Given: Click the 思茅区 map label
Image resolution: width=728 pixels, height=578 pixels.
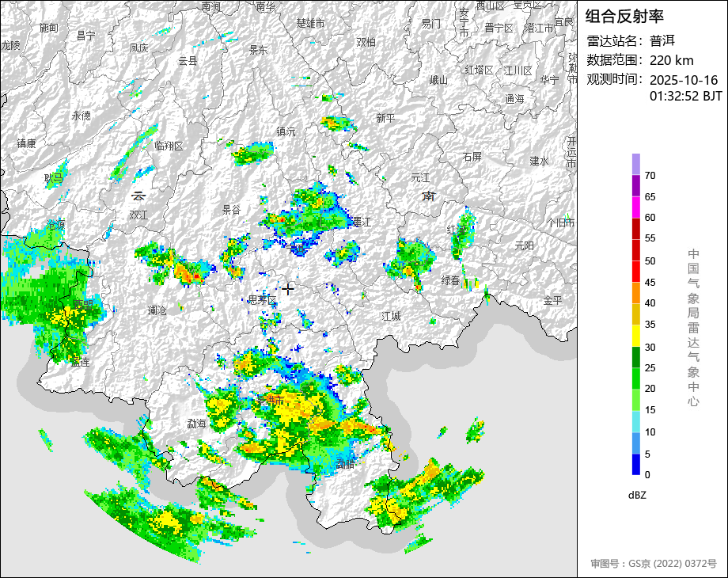Looking at the screenshot, I should [263, 300].
